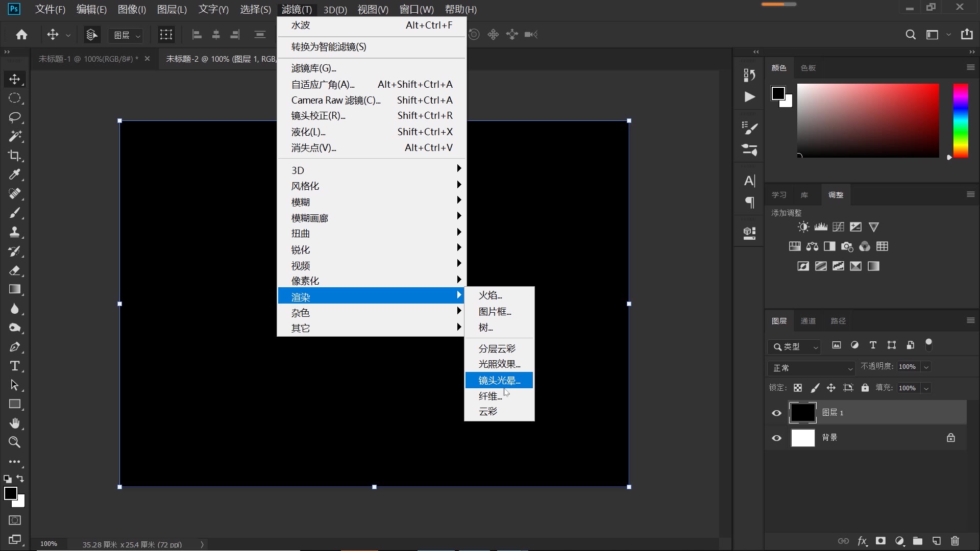
Task: Select the Crop tool
Action: pyautogui.click(x=14, y=156)
